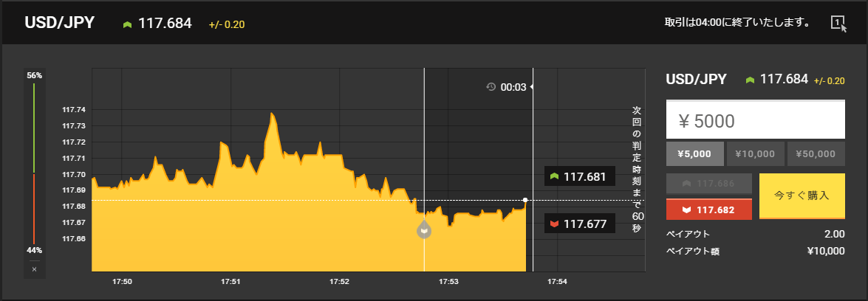Select the grey High option 117.686
This screenshot has width=868, height=301.
pyautogui.click(x=709, y=183)
